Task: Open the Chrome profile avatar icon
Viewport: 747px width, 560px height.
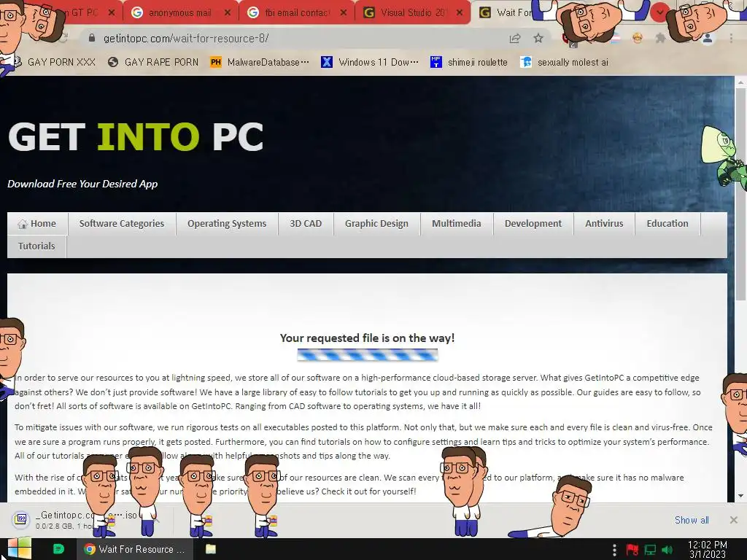Action: pyautogui.click(x=708, y=39)
